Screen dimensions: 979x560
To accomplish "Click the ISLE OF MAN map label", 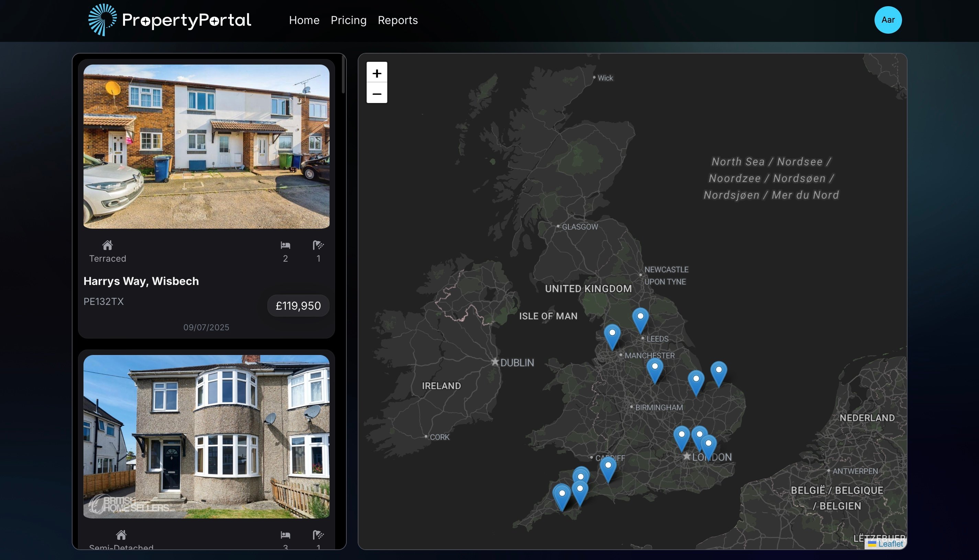I will click(548, 316).
